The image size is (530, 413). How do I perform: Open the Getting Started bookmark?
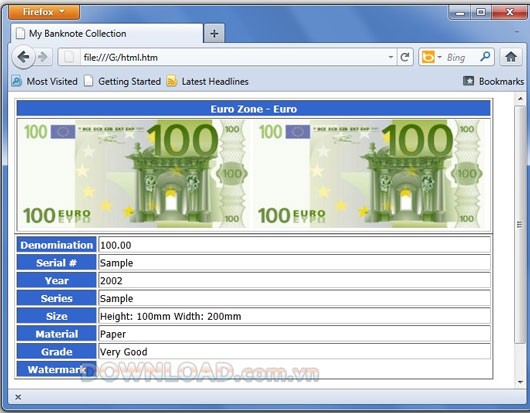[x=122, y=81]
